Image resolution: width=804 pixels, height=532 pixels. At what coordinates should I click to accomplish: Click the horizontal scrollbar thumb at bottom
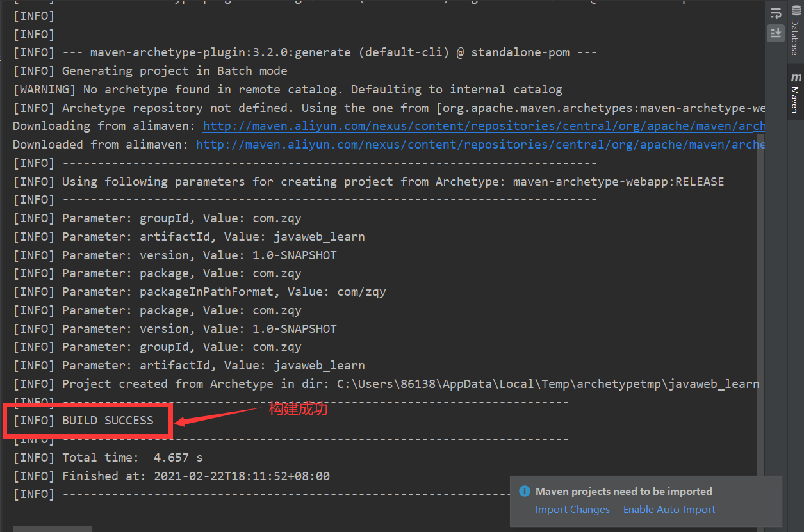coord(53,529)
